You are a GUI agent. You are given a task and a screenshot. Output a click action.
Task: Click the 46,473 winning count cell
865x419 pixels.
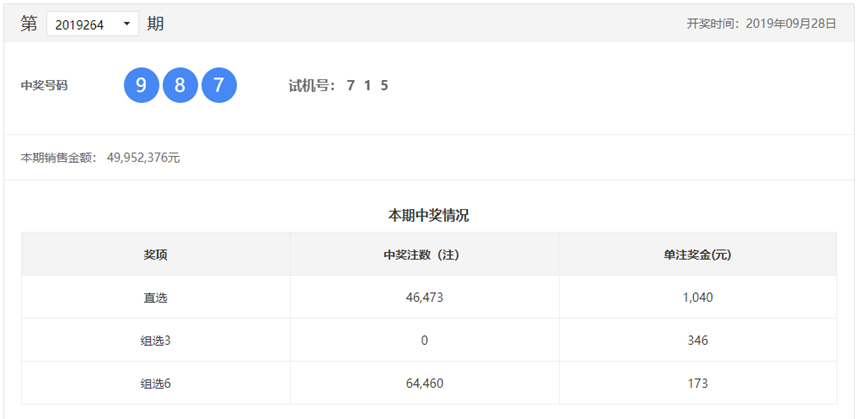424,298
